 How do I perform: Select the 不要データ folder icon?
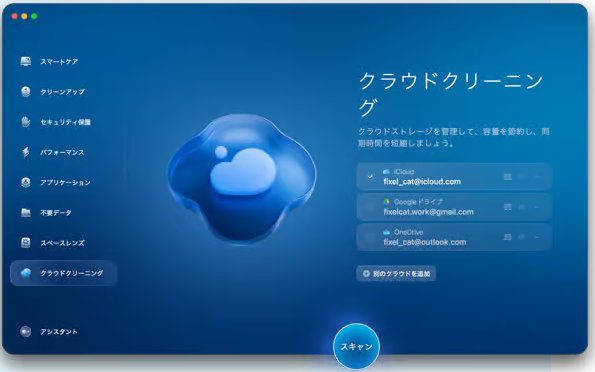[x=26, y=213]
